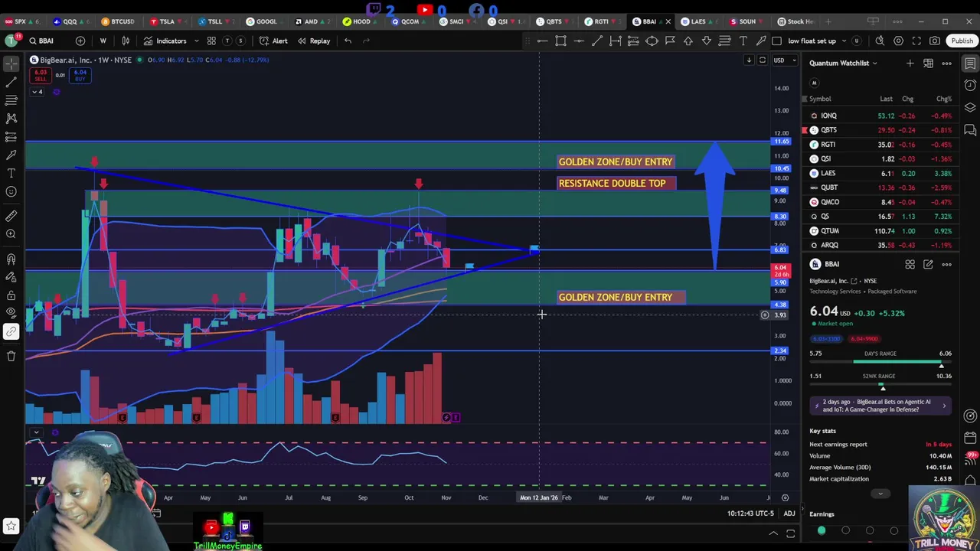Viewport: 980px width, 551px height.
Task: Click the DAY'S RANGE slider bar
Action: 882,361
